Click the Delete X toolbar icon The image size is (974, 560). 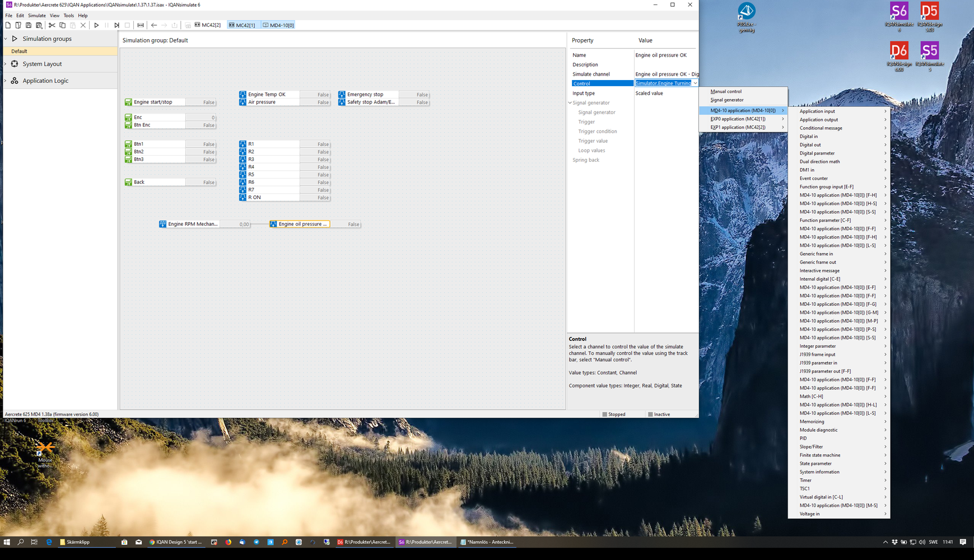click(83, 25)
